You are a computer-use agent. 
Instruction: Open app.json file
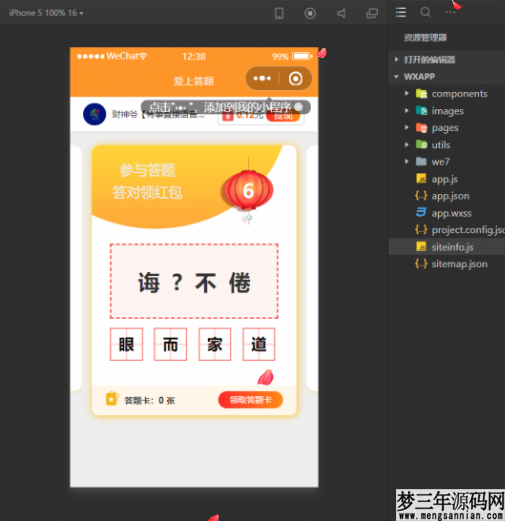[x=450, y=196]
